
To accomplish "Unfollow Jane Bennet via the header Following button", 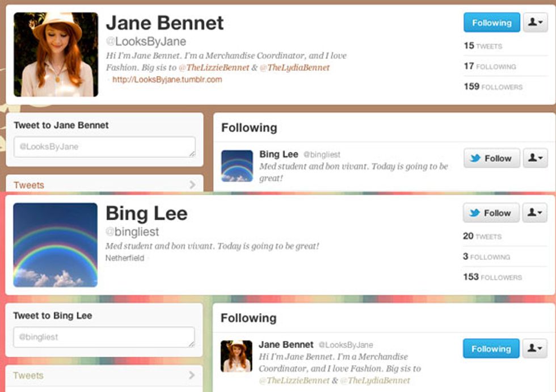I will [492, 22].
